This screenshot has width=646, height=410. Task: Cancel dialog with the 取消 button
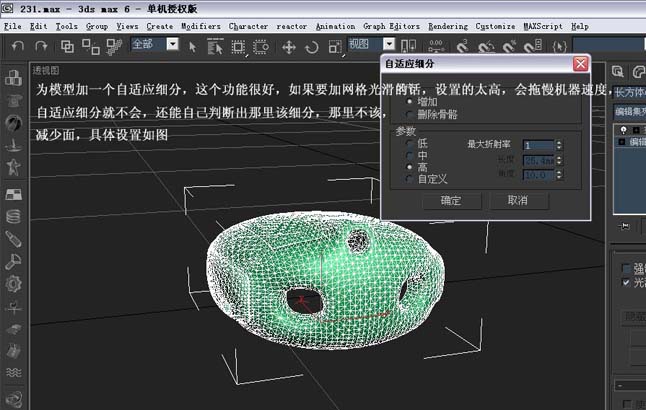518,200
